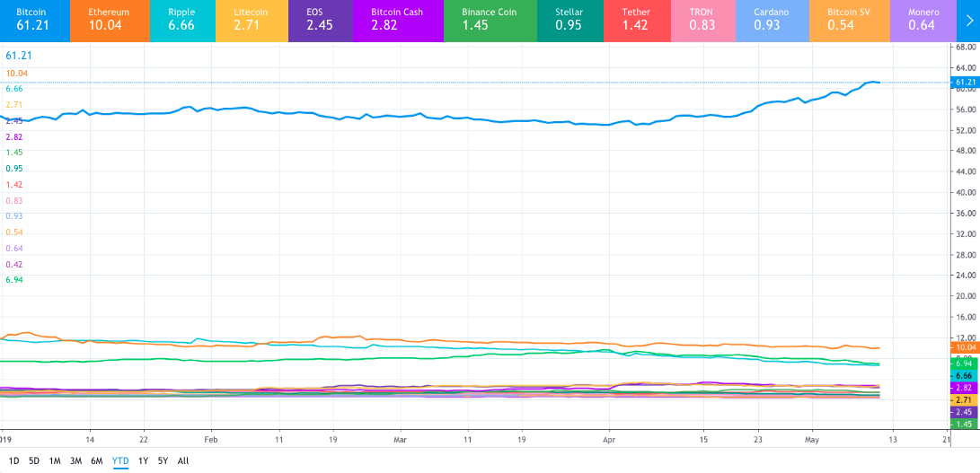Select the Litecoin 2.71 ticker tab

[252, 21]
